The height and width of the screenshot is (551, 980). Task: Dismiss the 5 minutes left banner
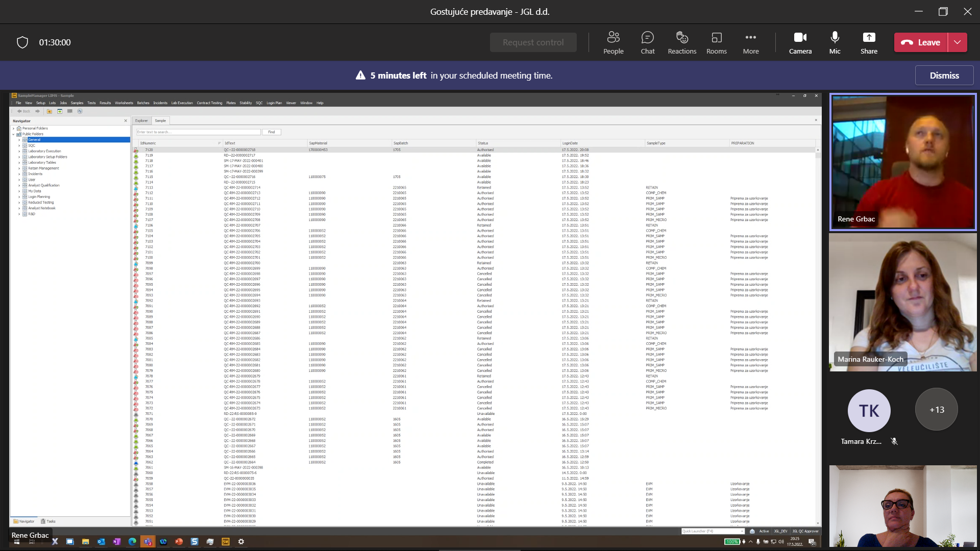pyautogui.click(x=944, y=76)
